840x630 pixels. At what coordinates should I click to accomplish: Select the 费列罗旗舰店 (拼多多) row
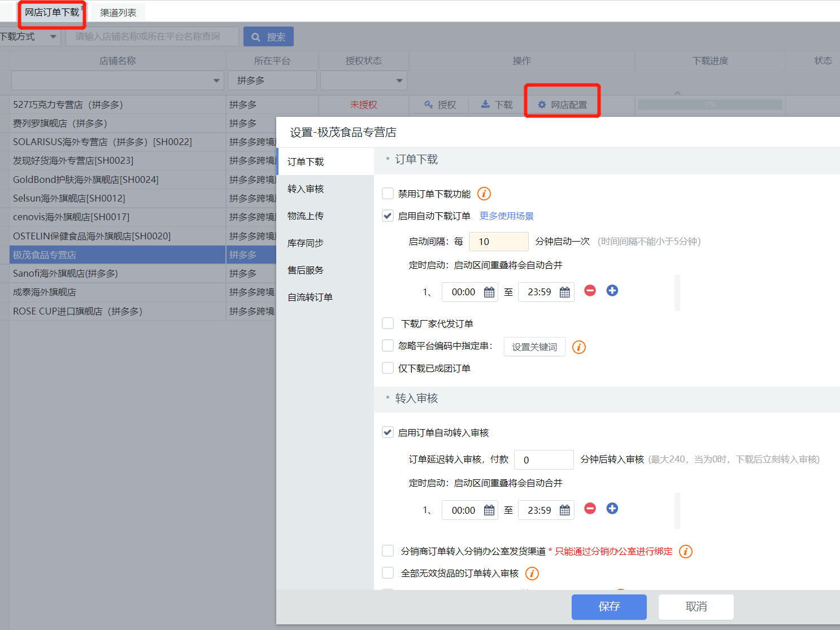coord(117,123)
